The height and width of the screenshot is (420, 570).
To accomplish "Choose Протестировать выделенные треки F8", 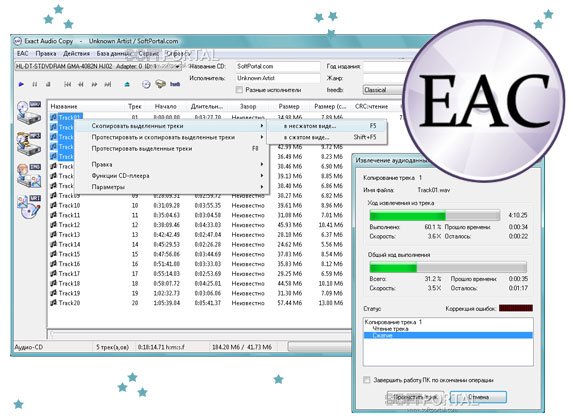I will click(172, 149).
